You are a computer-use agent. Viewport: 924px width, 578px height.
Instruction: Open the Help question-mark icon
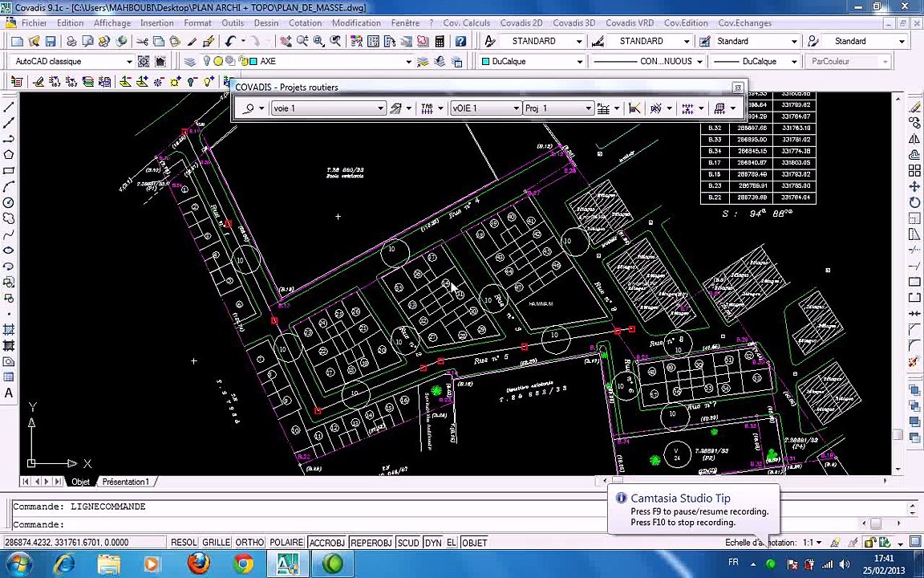(461, 41)
